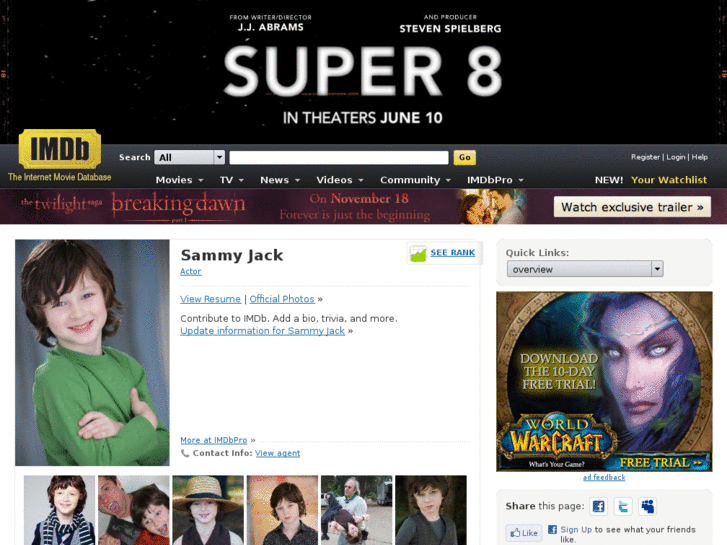Open thumbnail of boy in straw hat
The width and height of the screenshot is (727, 545).
tap(208, 510)
